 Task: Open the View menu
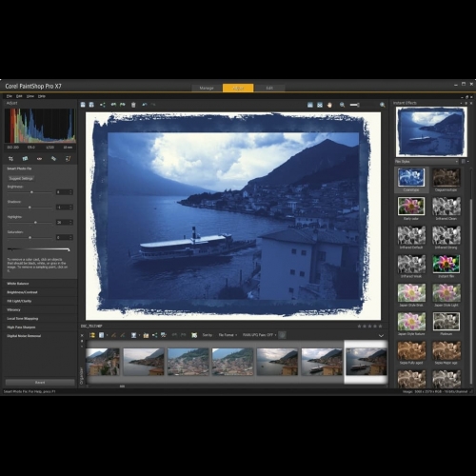click(x=30, y=96)
